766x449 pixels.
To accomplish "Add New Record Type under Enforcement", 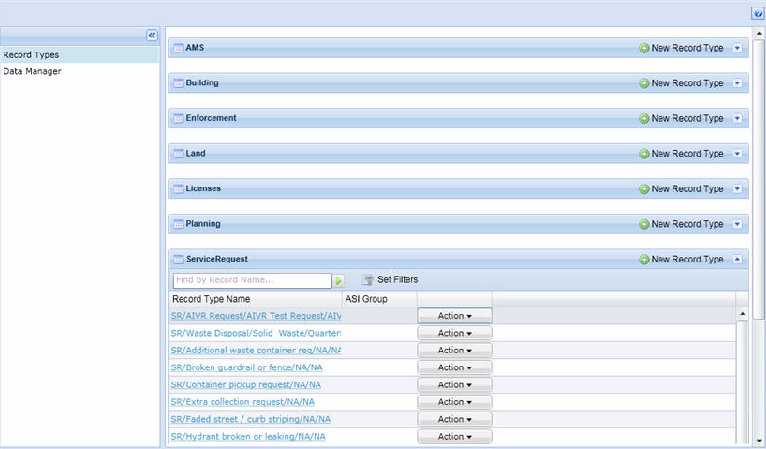I will 681,118.
